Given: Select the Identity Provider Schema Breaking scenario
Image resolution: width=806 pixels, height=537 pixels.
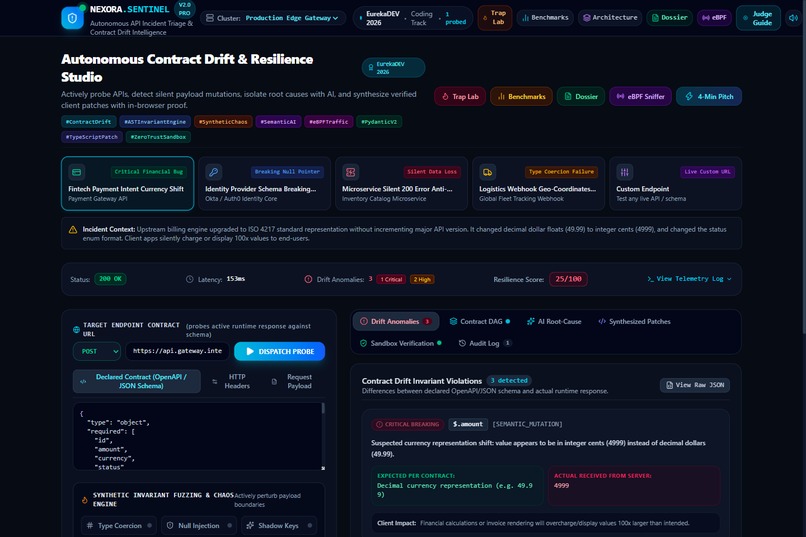Looking at the screenshot, I should pos(264,183).
